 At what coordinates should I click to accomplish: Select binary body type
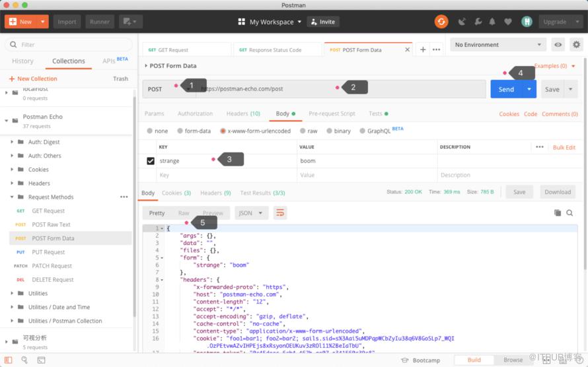pos(329,131)
